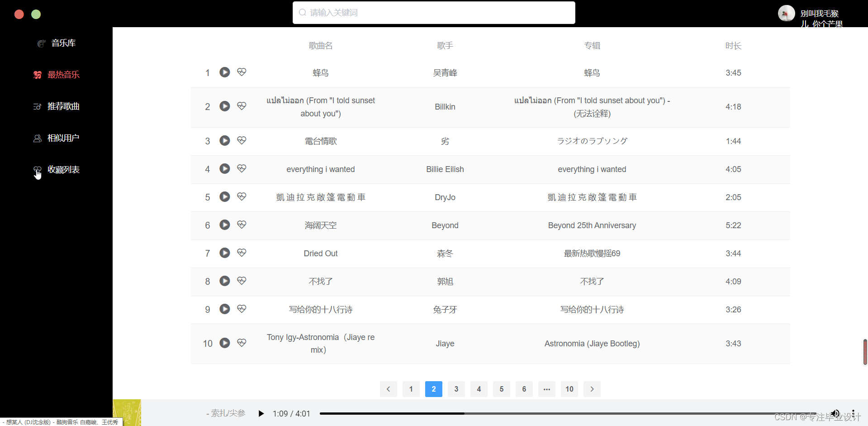Click the red window close dot
The width and height of the screenshot is (868, 426).
(19, 14)
